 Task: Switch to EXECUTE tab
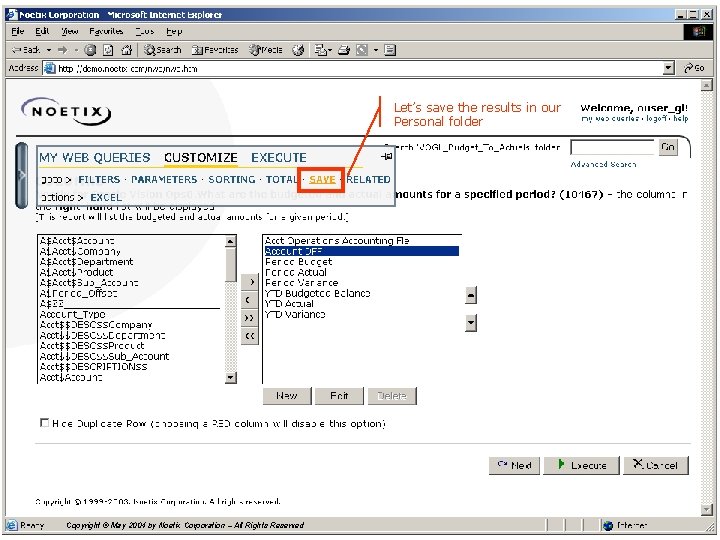(x=279, y=158)
